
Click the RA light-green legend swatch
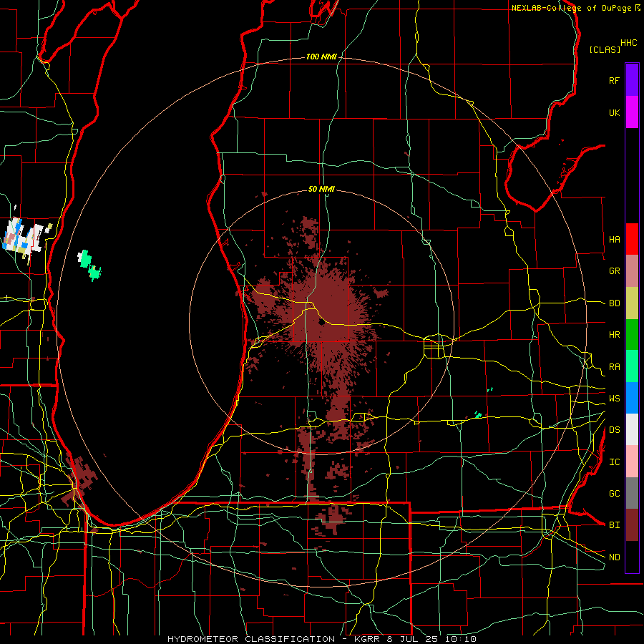632,366
